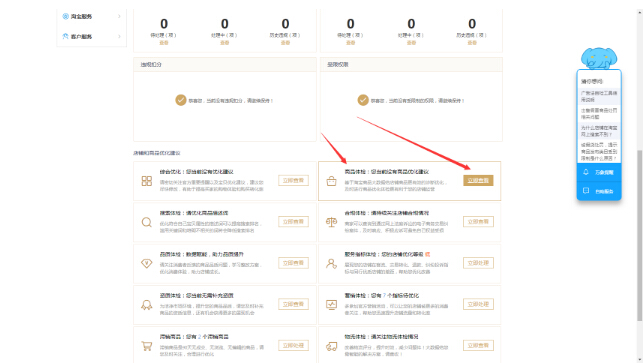Click the delivery truck logistics check icon
The height and width of the screenshot is (363, 643).
331,347
